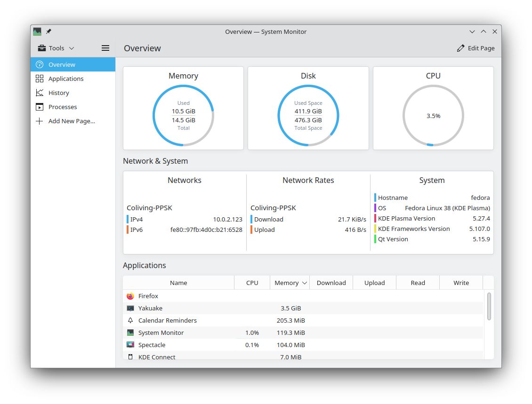Click the down chevron near the window controls
The height and width of the screenshot is (404, 532).
pyautogui.click(x=472, y=32)
